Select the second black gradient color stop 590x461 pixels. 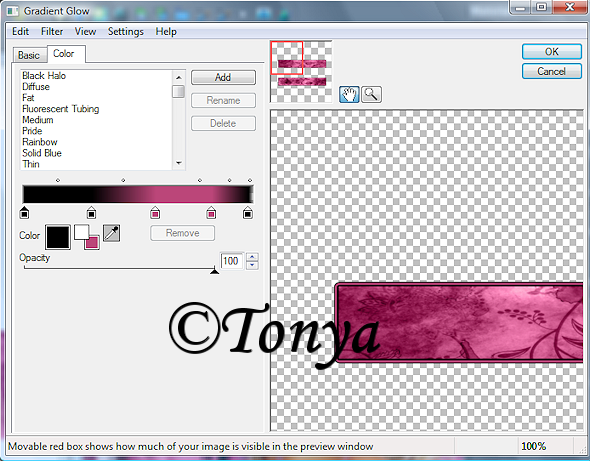[91, 212]
